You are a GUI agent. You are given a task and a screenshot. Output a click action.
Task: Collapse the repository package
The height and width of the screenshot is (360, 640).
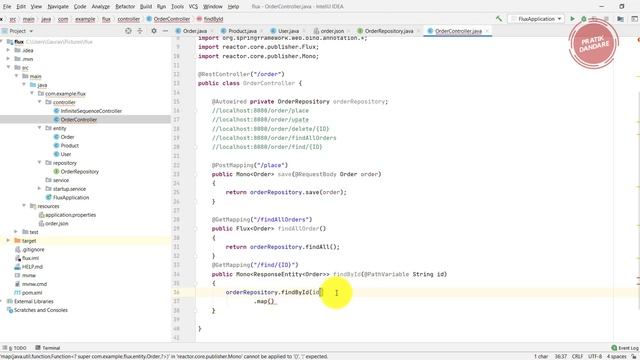[40, 162]
